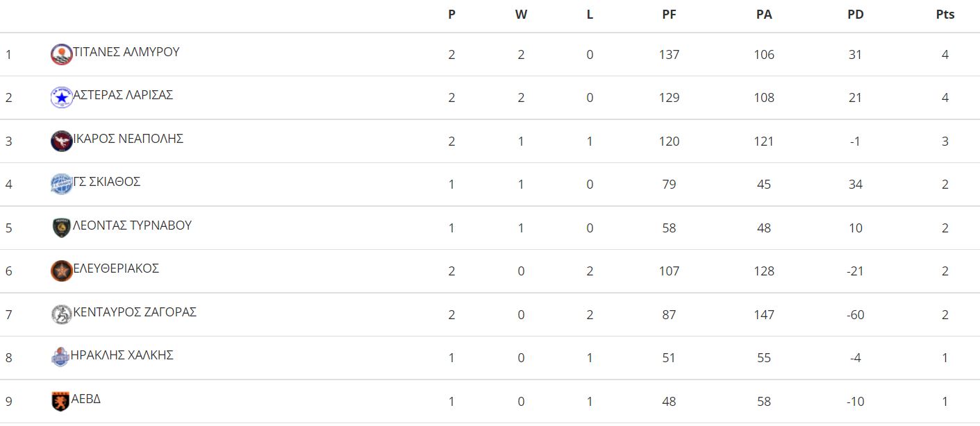Click the ΛΕΟΝΤΑΣ ΤΥΡΝΑΒΟΥ shield logo
Image resolution: width=980 pixels, height=426 pixels.
click(x=62, y=228)
